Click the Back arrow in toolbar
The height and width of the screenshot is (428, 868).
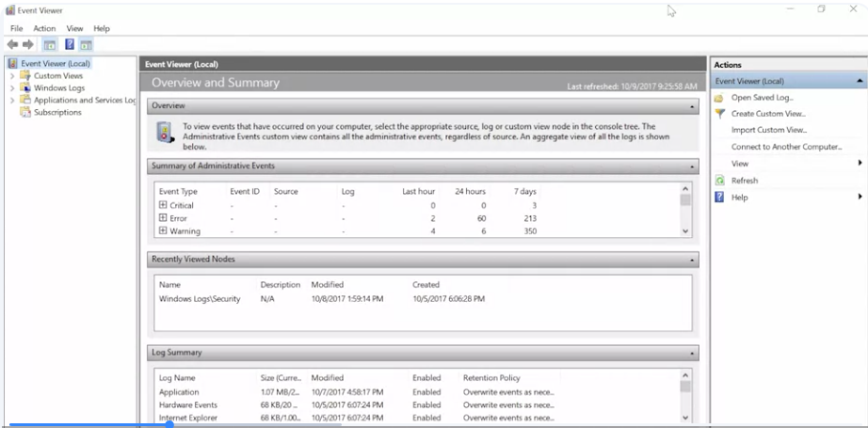(12, 45)
